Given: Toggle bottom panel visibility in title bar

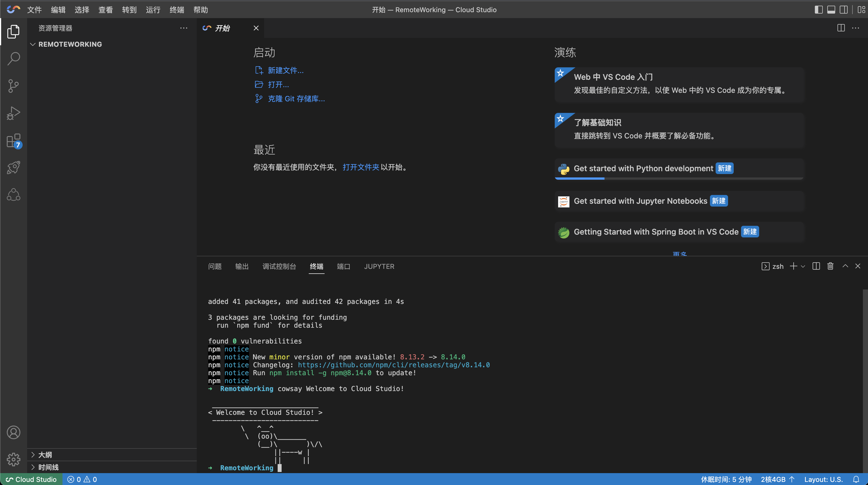Looking at the screenshot, I should tap(831, 9).
